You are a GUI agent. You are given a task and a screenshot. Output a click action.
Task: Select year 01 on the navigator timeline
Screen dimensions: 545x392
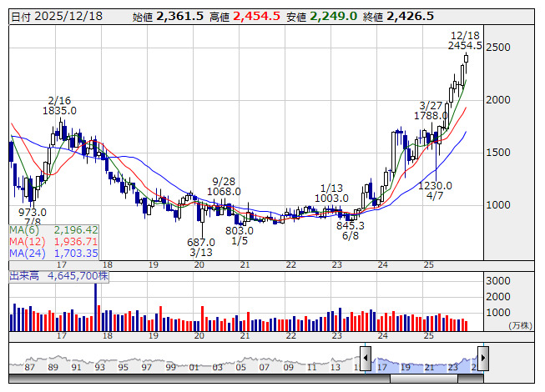194,368
